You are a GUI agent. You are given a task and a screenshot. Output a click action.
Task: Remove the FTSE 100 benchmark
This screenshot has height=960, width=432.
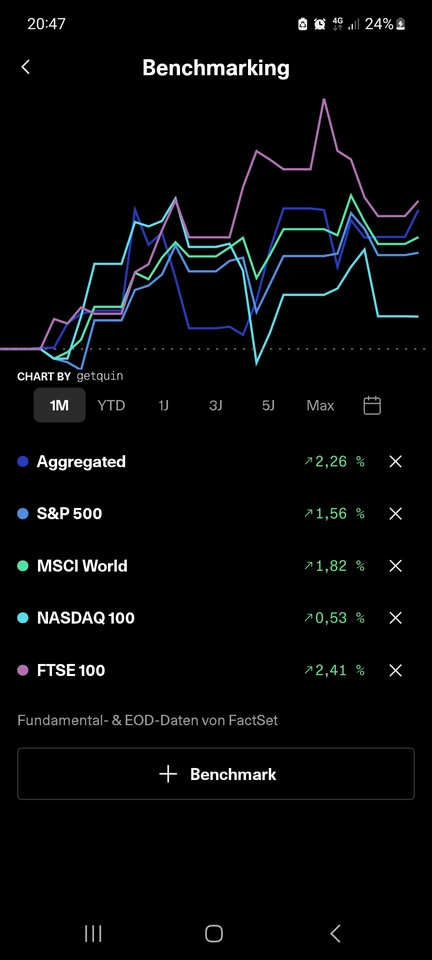tap(395, 670)
